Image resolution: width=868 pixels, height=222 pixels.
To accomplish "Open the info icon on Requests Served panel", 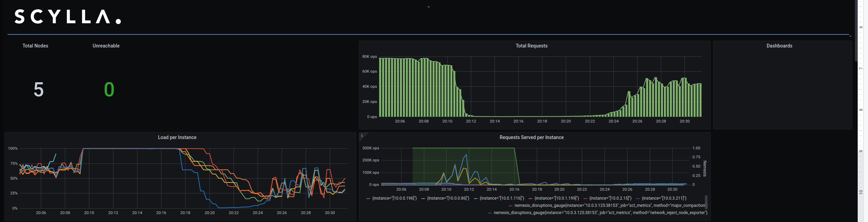I will coord(362,136).
